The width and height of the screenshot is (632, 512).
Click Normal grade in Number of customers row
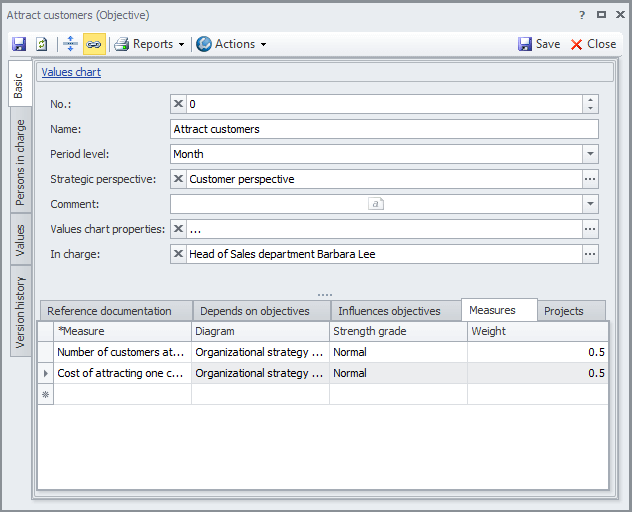pos(398,352)
